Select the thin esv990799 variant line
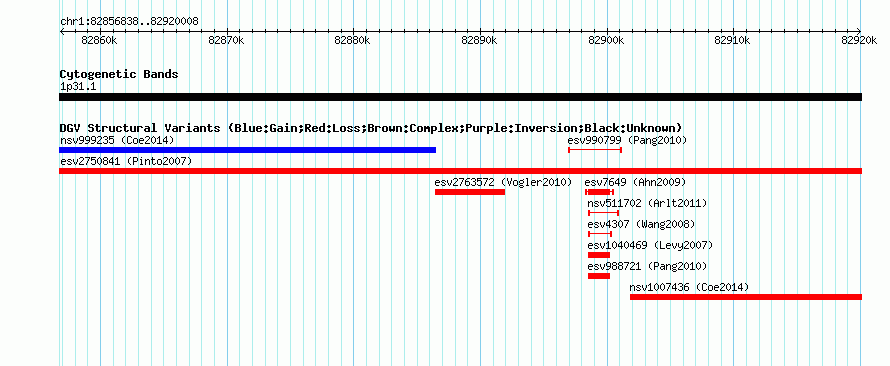This screenshot has height=366, width=890. tap(595, 150)
